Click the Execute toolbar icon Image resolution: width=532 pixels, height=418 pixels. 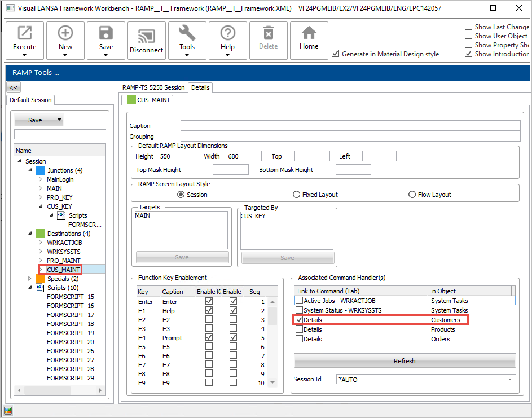[24, 34]
